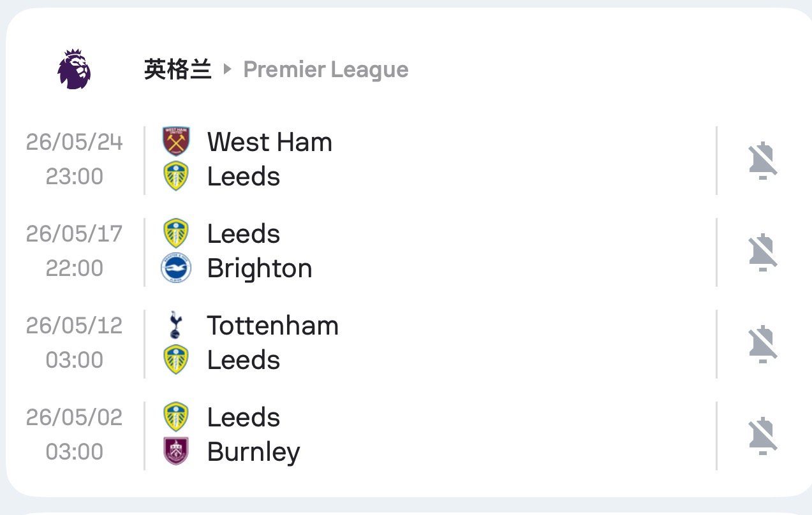
Task: Click the 26/05/24 23:00 kickoff time
Action: pyautogui.click(x=74, y=159)
